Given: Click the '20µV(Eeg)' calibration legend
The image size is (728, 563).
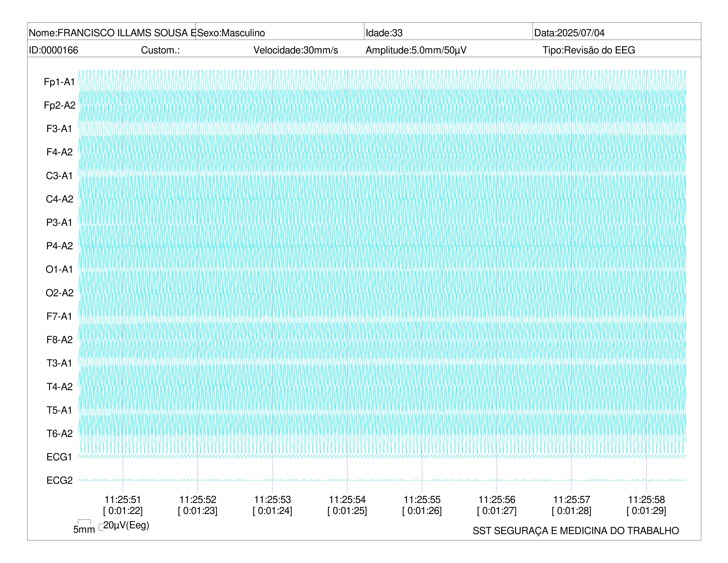Looking at the screenshot, I should click(x=126, y=525).
